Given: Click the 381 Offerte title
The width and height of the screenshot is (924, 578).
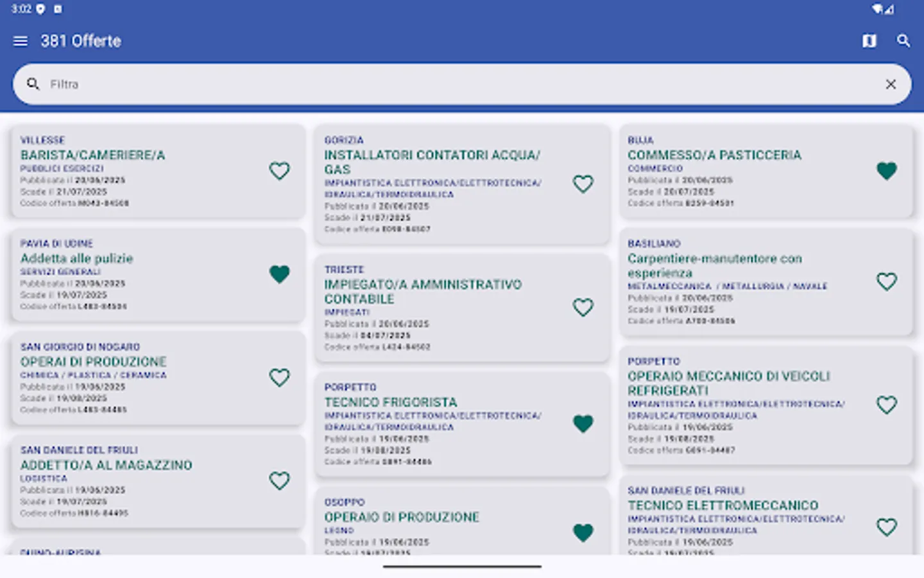Looking at the screenshot, I should tap(81, 41).
